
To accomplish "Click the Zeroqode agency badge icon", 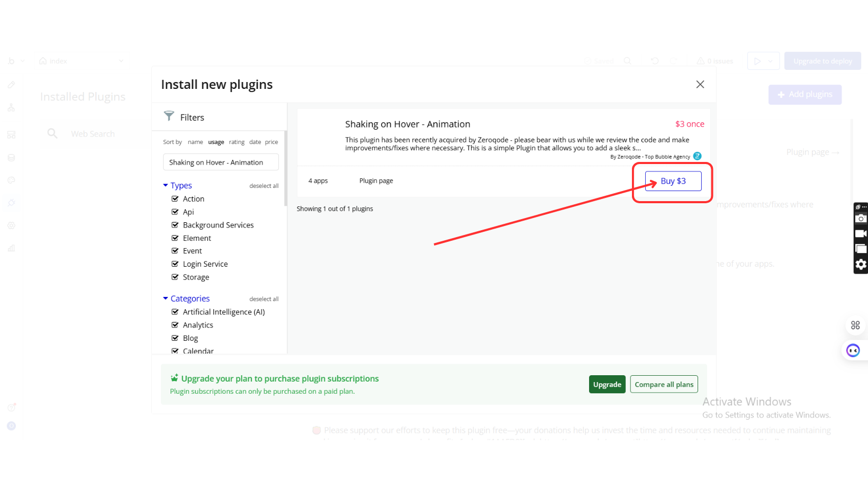I will pos(697,156).
